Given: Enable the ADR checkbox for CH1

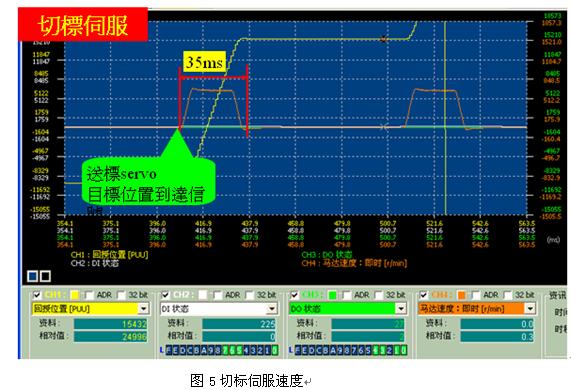Looking at the screenshot, I should coord(89,295).
